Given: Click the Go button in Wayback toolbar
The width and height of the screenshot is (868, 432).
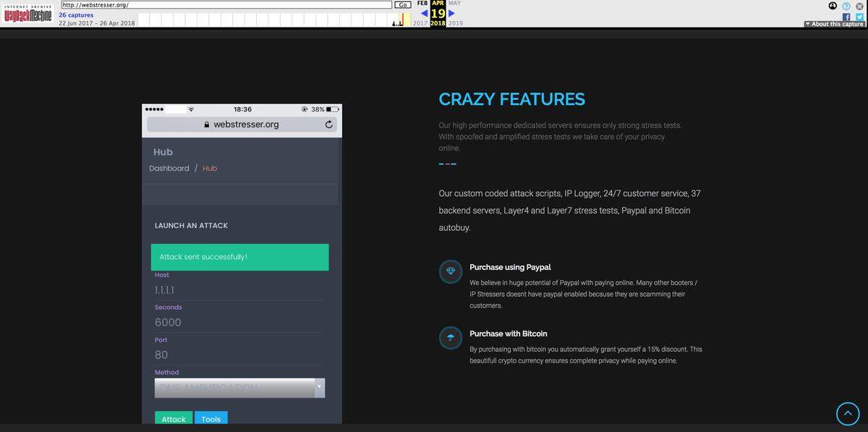Looking at the screenshot, I should pos(402,4).
